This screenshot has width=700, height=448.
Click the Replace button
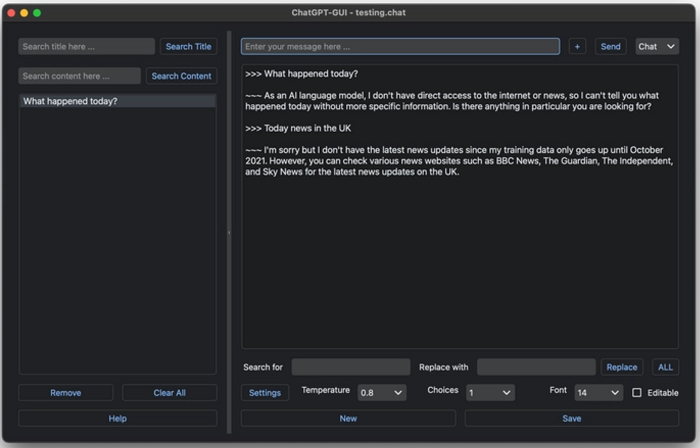coord(622,367)
